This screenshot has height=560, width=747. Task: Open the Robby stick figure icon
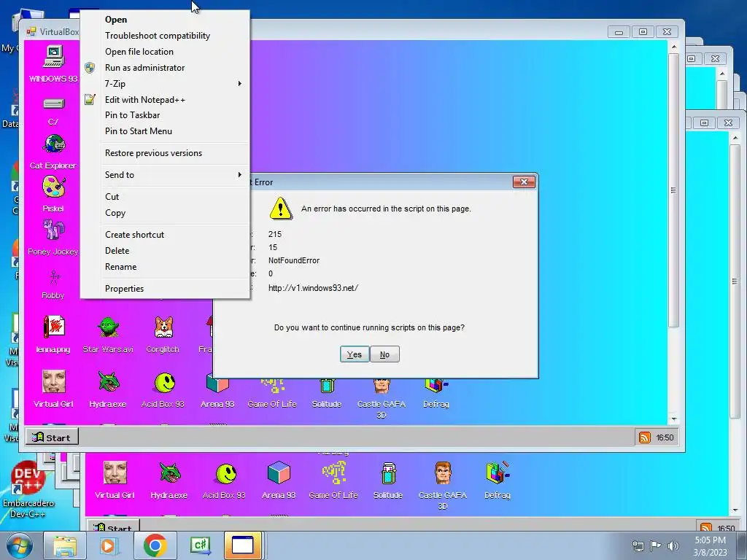[x=54, y=277]
